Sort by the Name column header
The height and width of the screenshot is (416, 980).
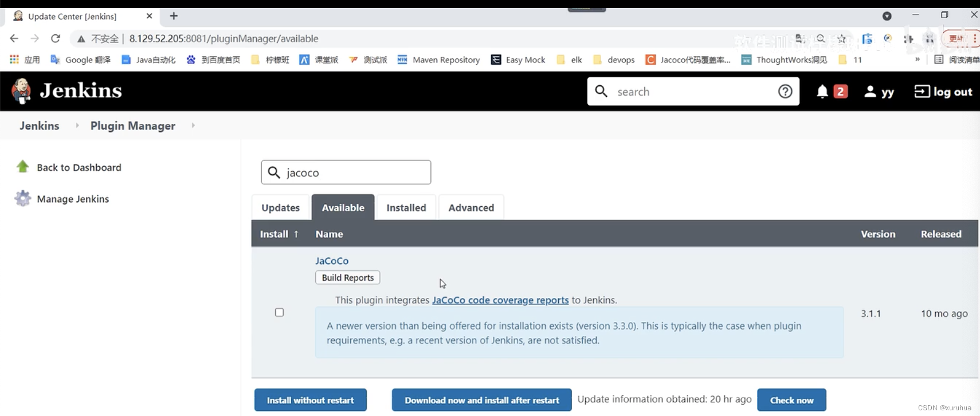pyautogui.click(x=329, y=234)
